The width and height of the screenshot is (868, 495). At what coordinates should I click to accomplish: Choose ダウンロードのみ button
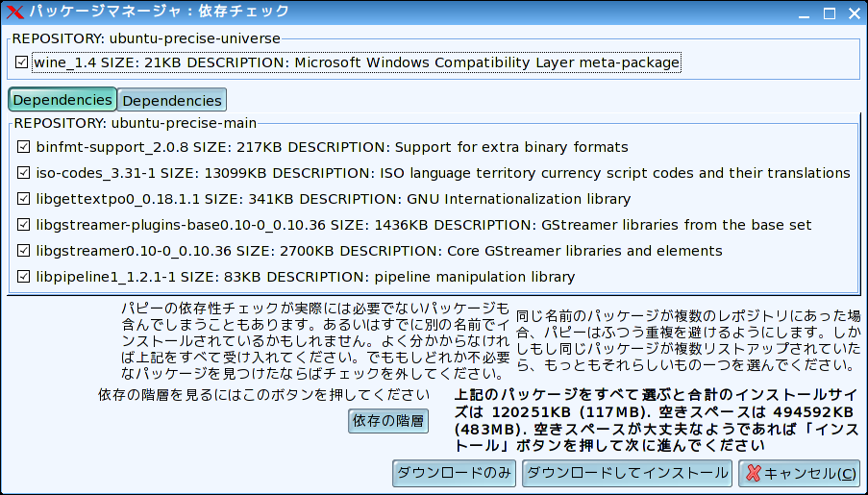454,473
